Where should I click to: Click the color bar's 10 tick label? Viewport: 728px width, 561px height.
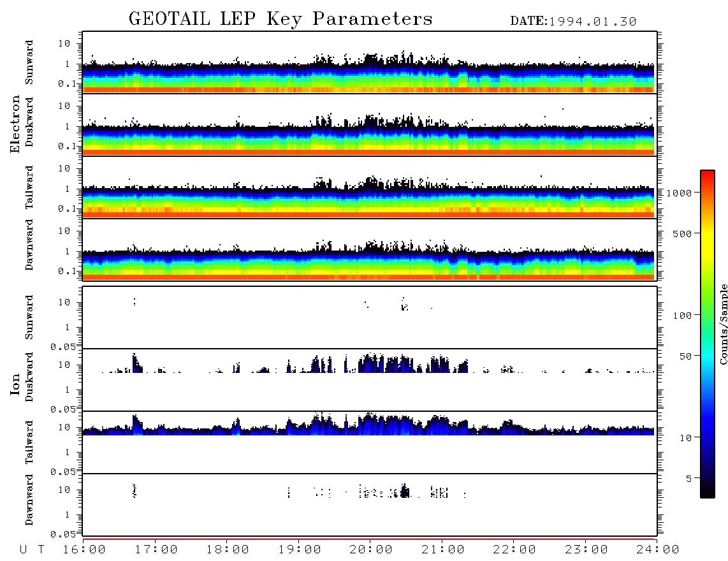686,438
